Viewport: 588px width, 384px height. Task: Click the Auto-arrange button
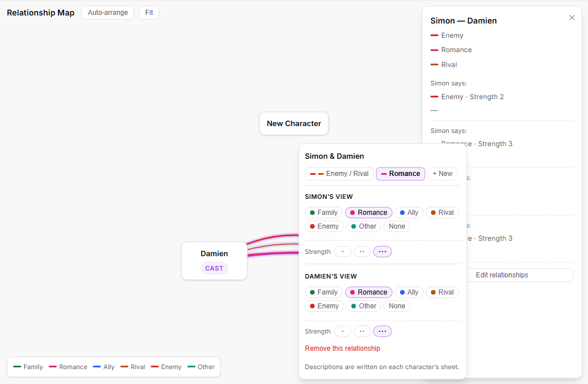point(108,13)
